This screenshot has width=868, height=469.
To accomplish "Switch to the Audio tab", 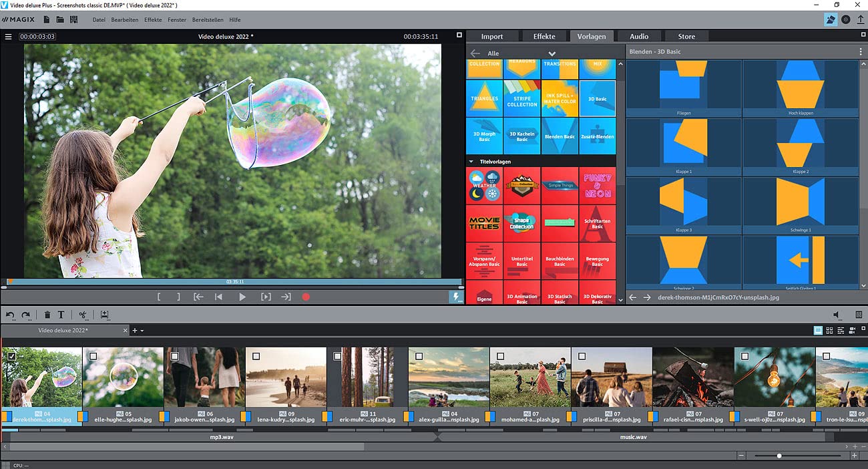I will 639,36.
